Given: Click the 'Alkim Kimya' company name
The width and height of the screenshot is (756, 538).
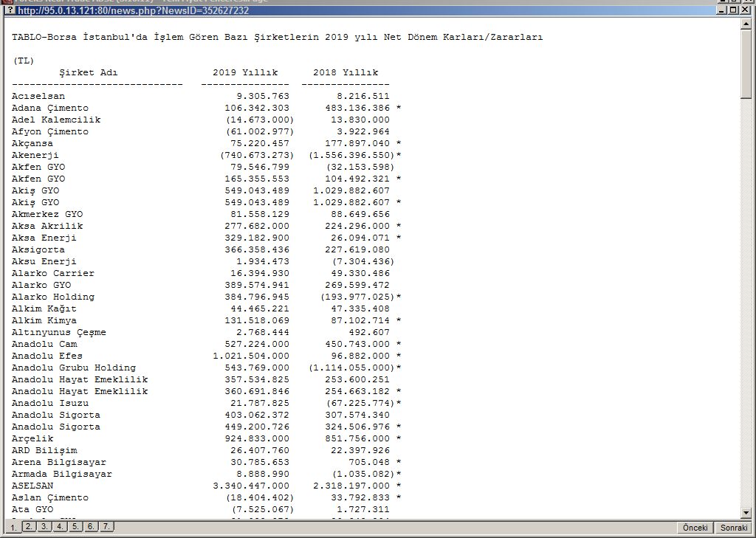Looking at the screenshot, I should coord(44,320).
